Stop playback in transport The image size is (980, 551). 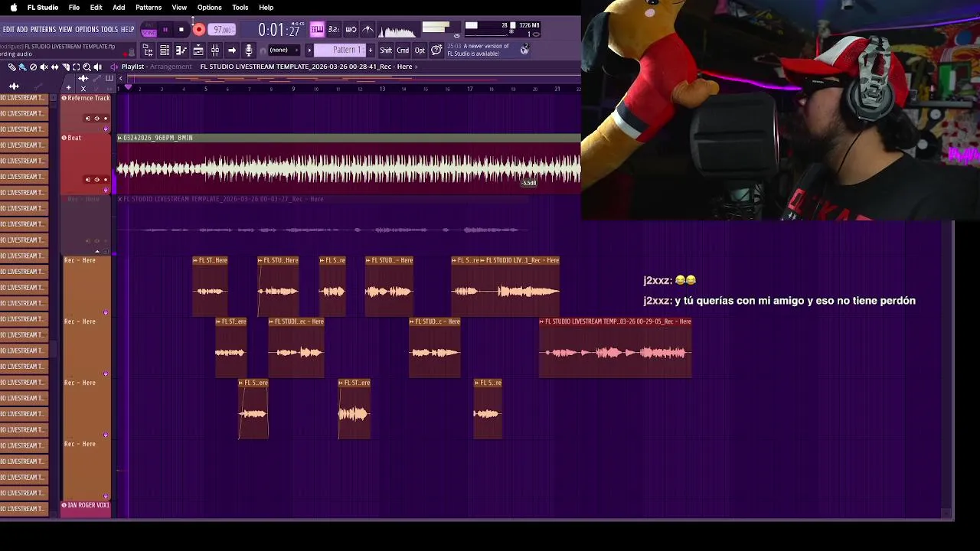click(181, 29)
